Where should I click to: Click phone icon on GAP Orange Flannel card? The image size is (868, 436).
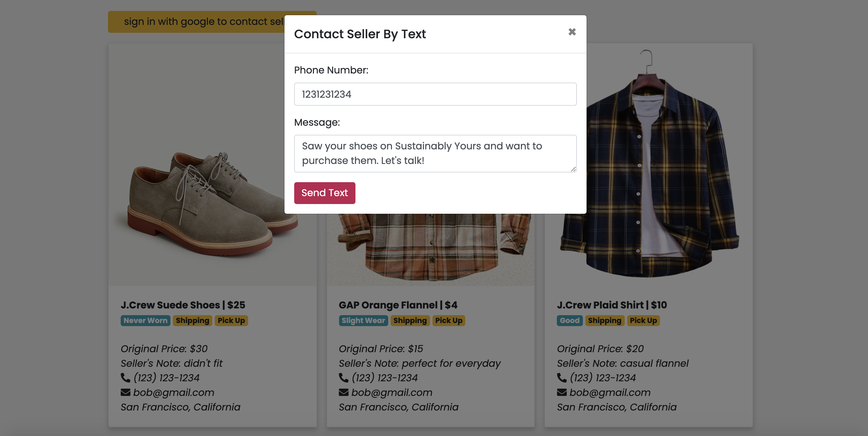coord(343,378)
